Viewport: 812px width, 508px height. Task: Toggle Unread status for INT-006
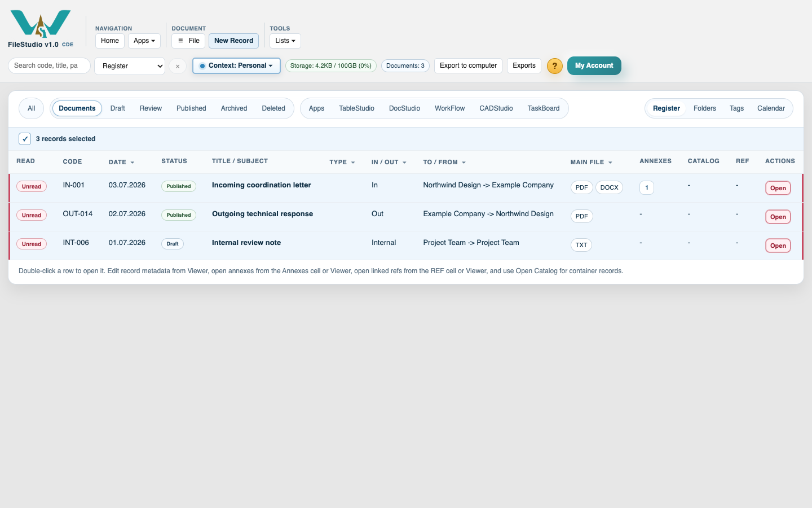pyautogui.click(x=32, y=244)
